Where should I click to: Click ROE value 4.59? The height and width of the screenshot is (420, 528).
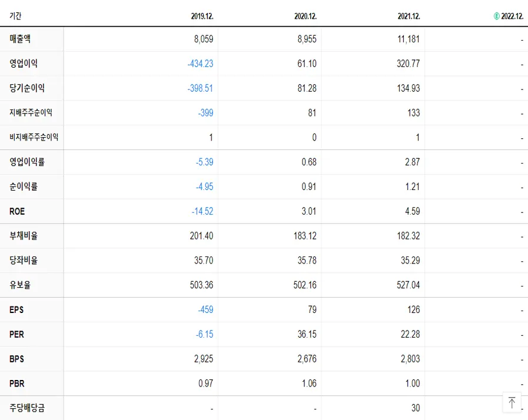pos(412,211)
